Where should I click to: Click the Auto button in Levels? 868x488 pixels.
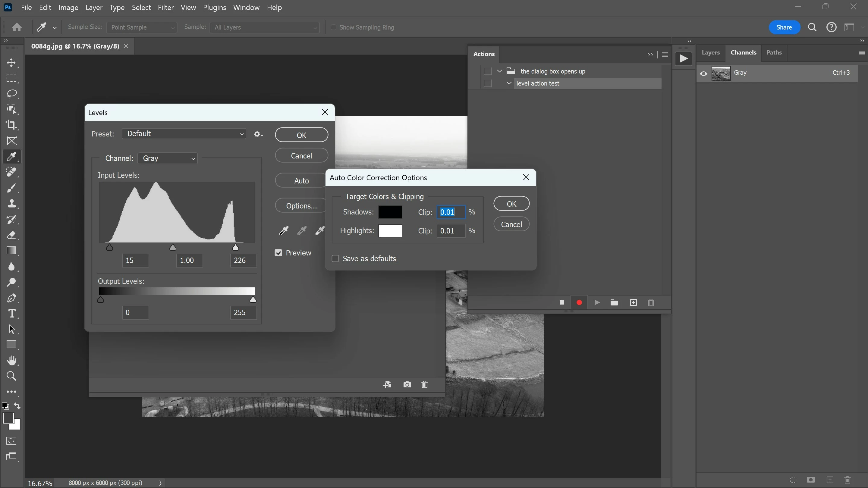(301, 181)
